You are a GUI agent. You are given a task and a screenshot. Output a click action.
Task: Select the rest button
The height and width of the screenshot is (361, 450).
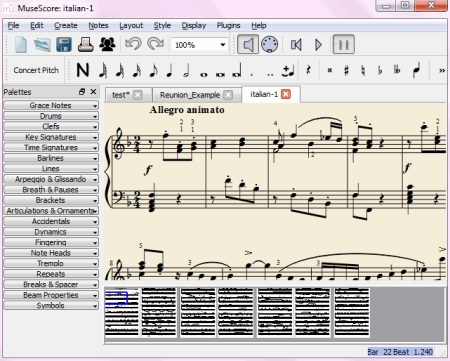tap(309, 70)
